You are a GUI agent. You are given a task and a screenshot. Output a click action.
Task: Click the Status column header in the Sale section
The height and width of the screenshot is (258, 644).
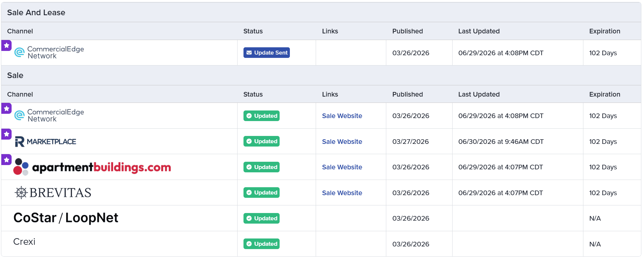pyautogui.click(x=253, y=94)
